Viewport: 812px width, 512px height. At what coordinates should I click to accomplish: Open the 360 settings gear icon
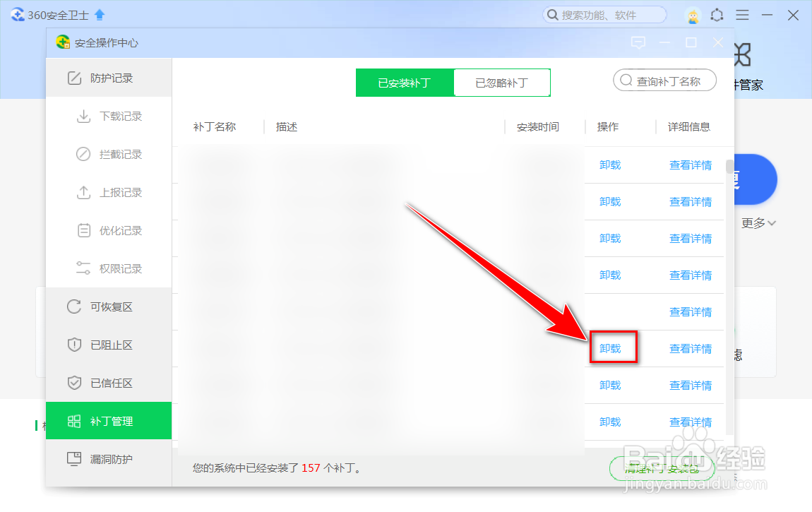717,14
